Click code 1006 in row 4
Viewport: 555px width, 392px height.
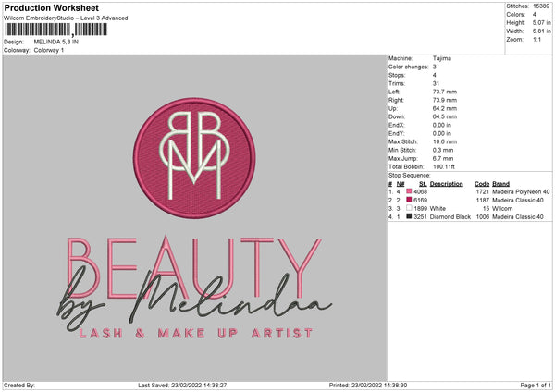483,216
